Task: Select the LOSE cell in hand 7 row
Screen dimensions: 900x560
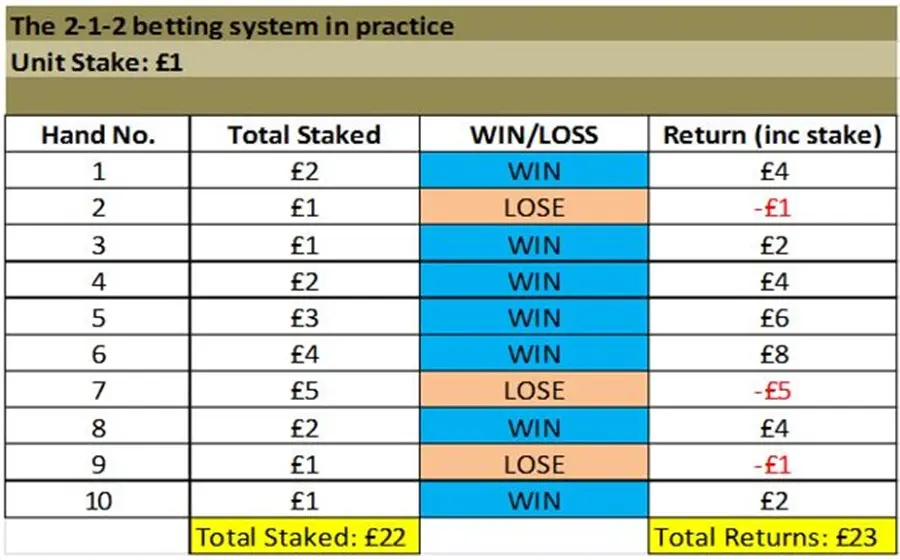Action: [x=534, y=390]
